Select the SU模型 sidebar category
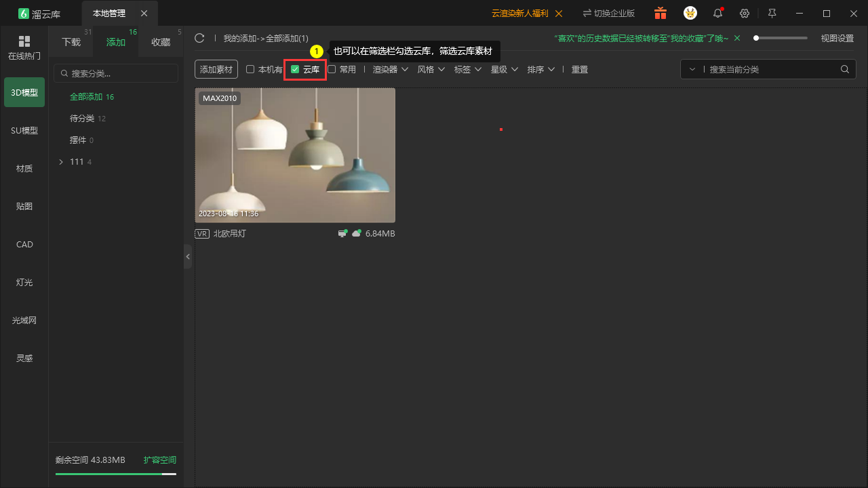868x488 pixels. [x=24, y=130]
